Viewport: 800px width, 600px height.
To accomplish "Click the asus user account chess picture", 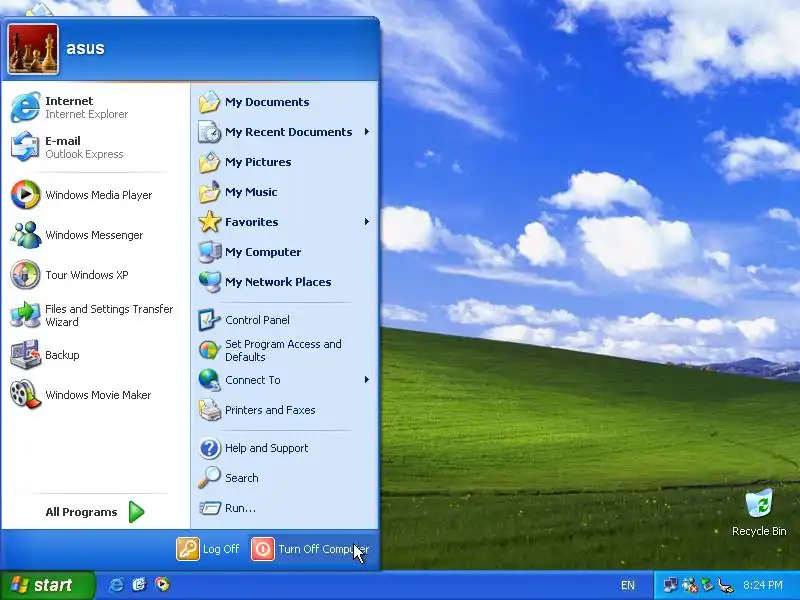I will pos(33,49).
